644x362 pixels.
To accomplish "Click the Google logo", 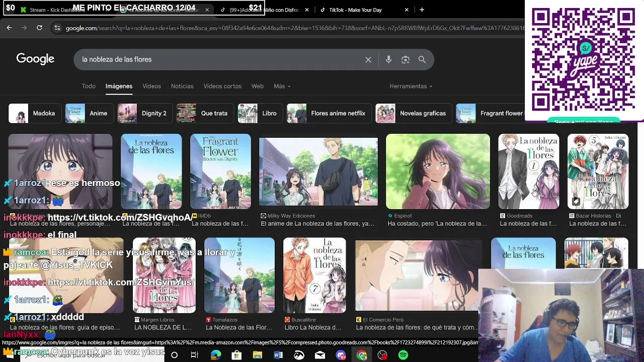I will pos(35,59).
